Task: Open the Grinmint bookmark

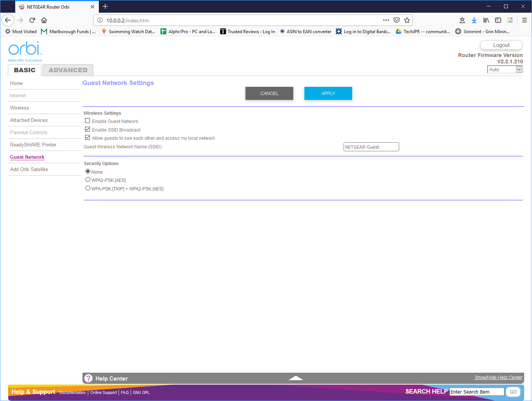Action: [483, 32]
